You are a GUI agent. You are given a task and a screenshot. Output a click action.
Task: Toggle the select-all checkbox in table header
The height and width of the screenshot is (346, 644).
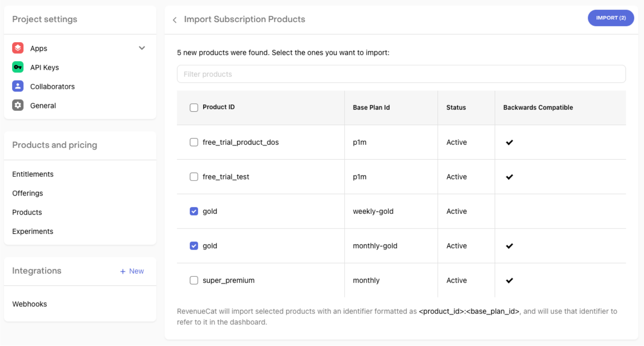(194, 107)
